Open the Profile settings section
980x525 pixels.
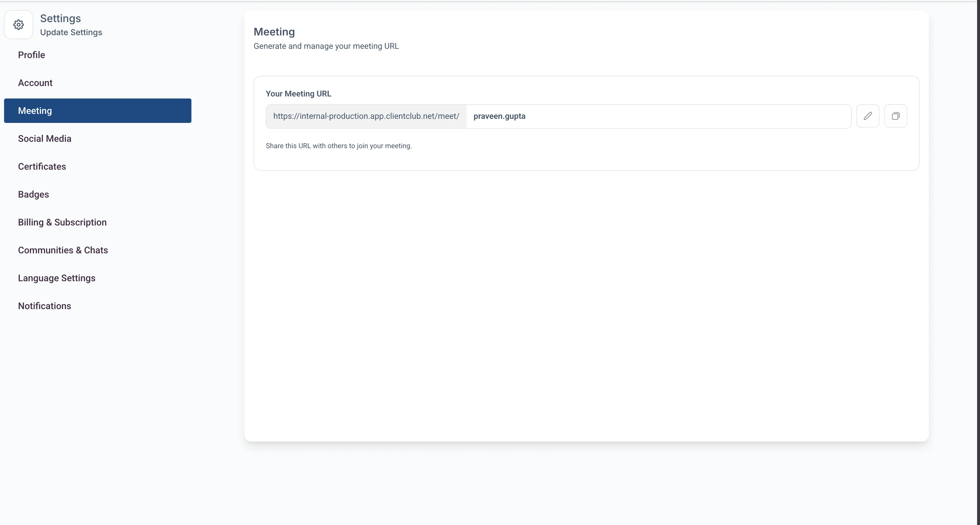(x=32, y=55)
